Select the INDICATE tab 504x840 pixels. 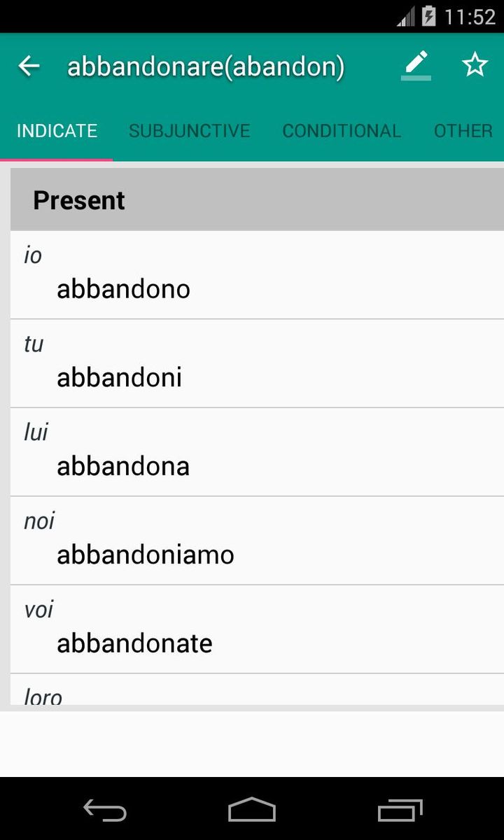point(57,131)
